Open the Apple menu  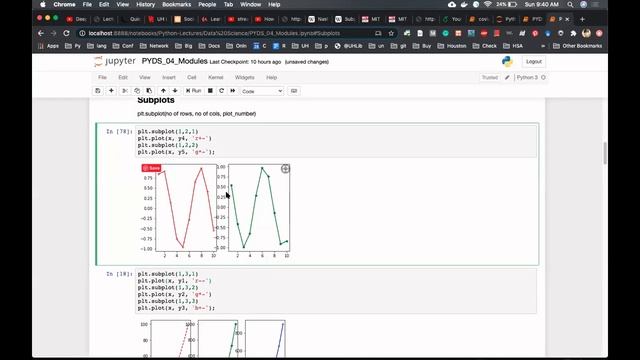(x=43, y=4)
